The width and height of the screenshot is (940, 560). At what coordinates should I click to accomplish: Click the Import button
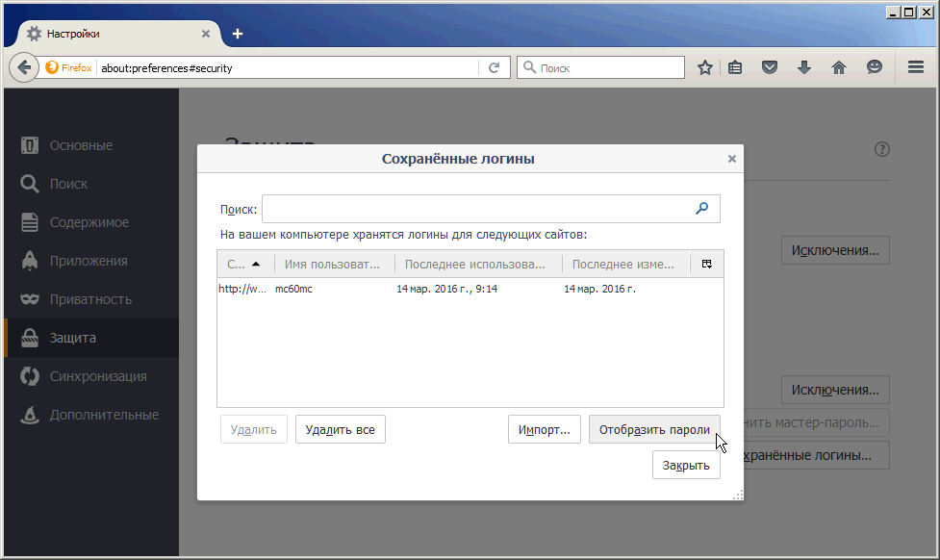point(545,429)
